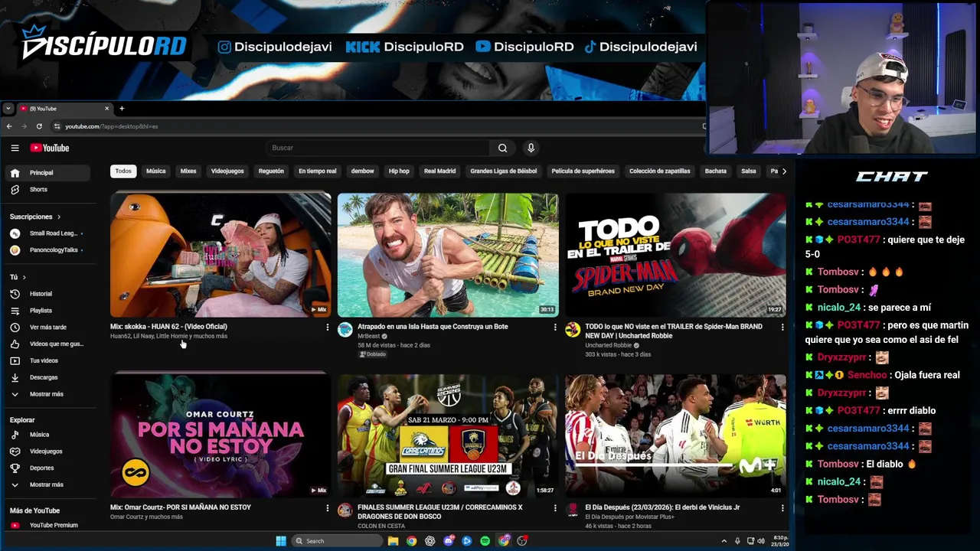Open File Explorer from taskbar
Viewport: 980px width, 551px height.
click(393, 541)
